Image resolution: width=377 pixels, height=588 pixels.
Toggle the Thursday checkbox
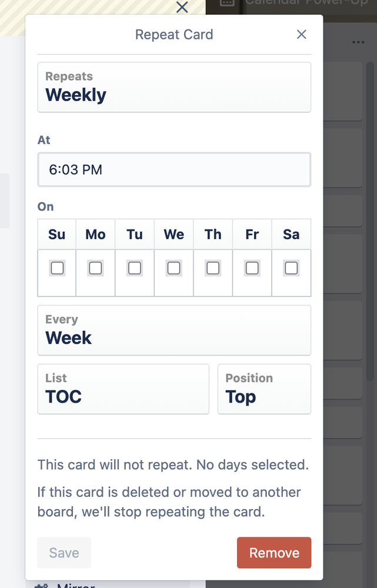[213, 268]
